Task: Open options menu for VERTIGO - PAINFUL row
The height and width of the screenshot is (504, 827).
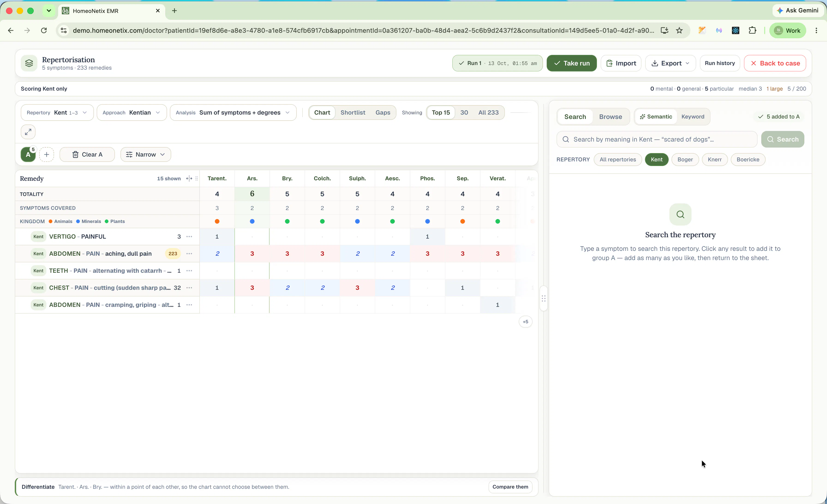Action: pos(189,236)
